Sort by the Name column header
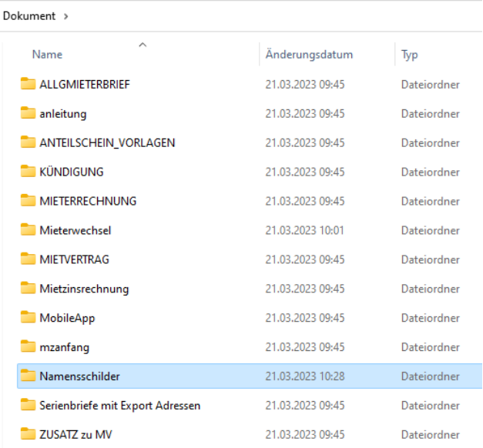The width and height of the screenshot is (483, 448). click(47, 55)
